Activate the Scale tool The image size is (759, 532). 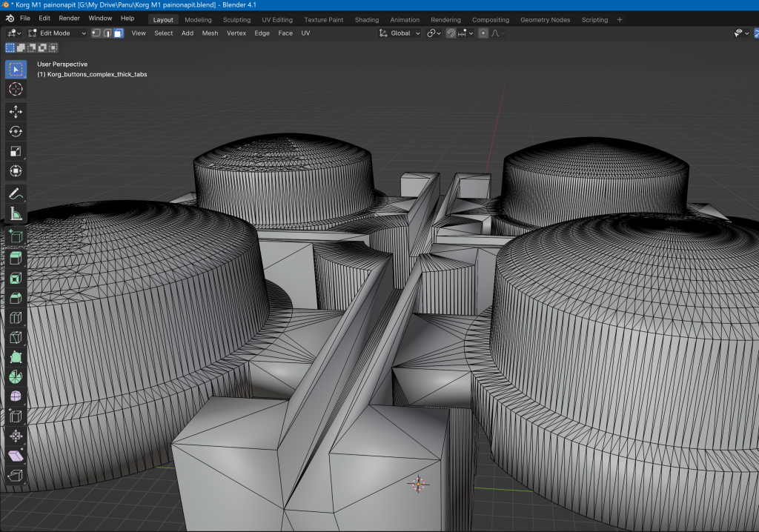coord(16,151)
